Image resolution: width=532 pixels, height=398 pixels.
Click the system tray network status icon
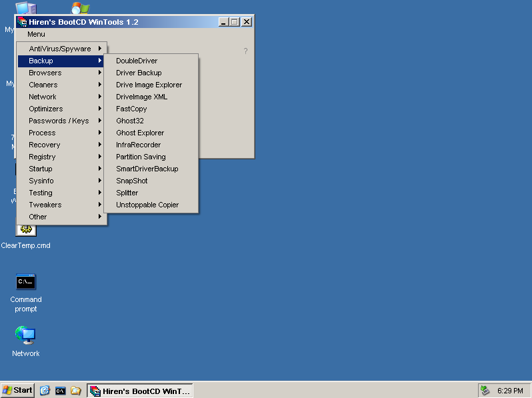(x=485, y=391)
